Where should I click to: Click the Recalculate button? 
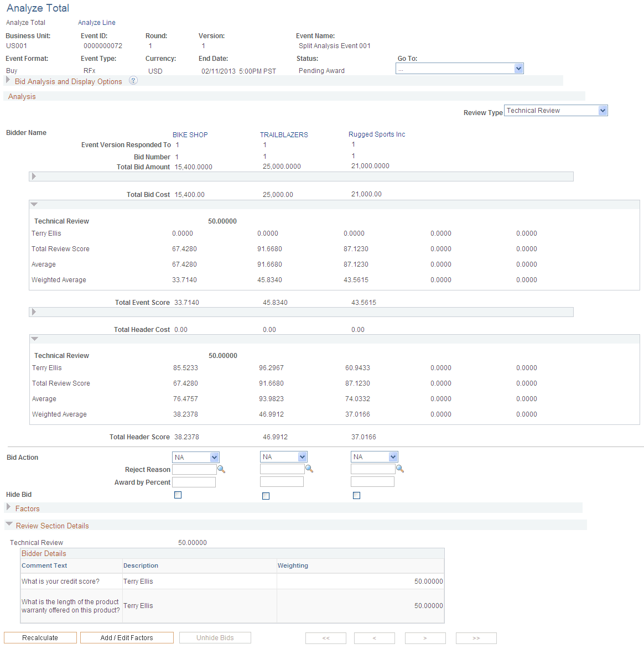coord(40,637)
